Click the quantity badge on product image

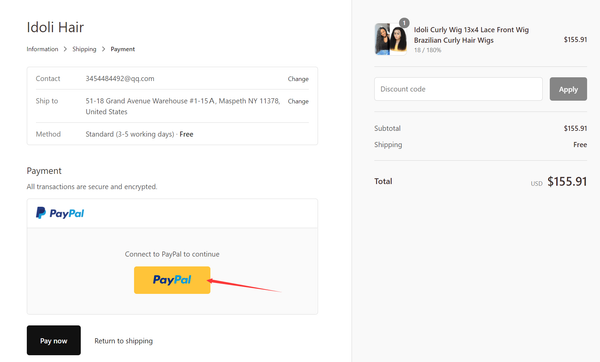(404, 23)
